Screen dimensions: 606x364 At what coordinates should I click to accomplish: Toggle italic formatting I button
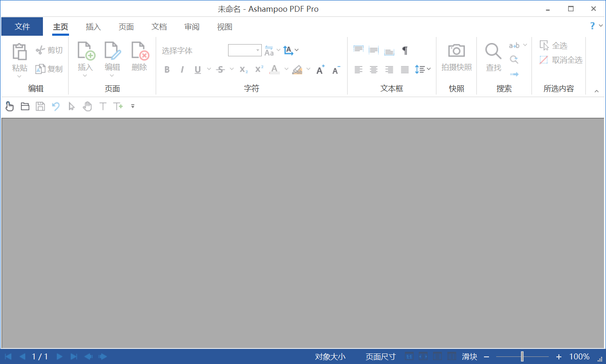(x=182, y=70)
